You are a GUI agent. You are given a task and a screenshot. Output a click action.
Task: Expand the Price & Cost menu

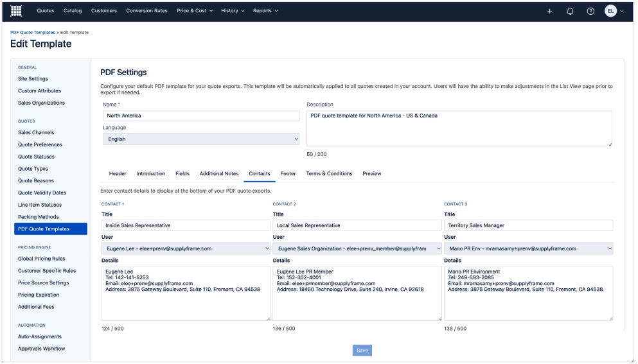pyautogui.click(x=195, y=11)
